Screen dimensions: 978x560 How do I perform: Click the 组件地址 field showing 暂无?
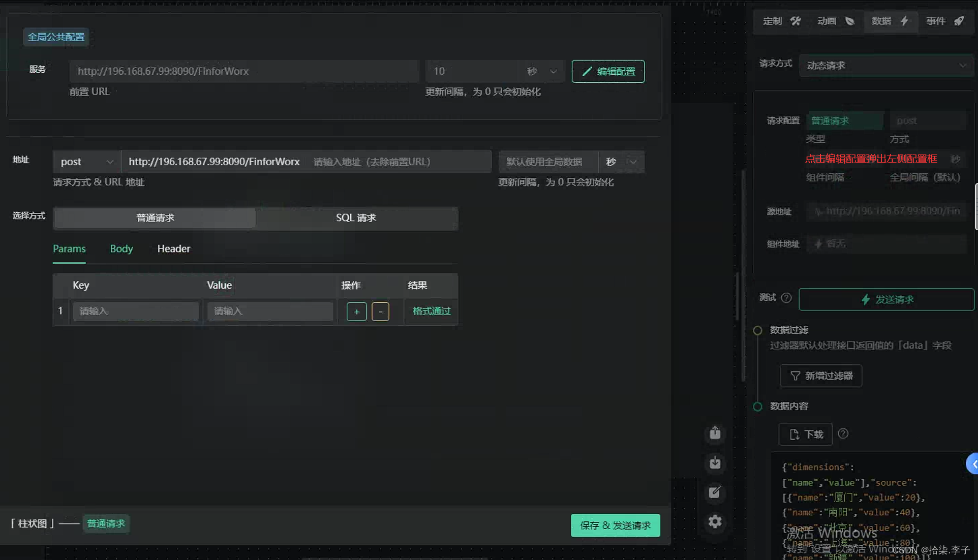(x=886, y=244)
